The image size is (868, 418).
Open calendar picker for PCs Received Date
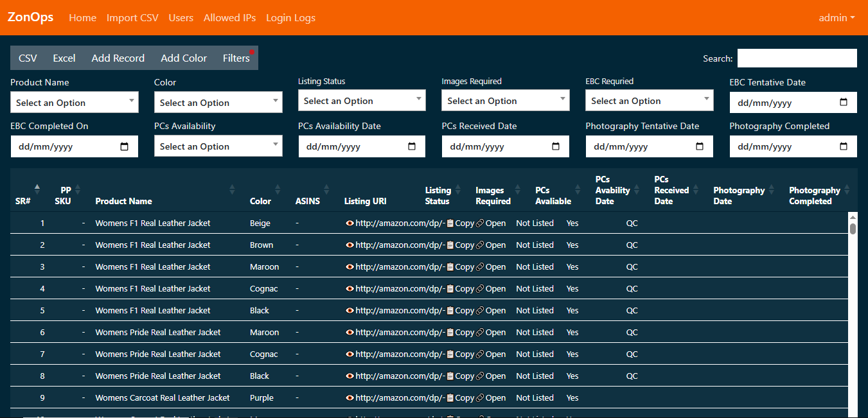(556, 146)
